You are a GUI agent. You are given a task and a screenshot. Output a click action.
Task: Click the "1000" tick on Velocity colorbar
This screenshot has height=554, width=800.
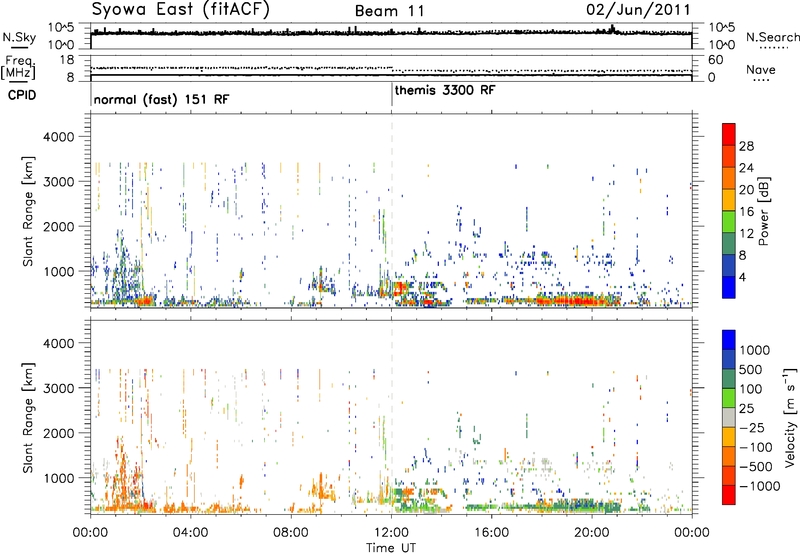tap(755, 350)
